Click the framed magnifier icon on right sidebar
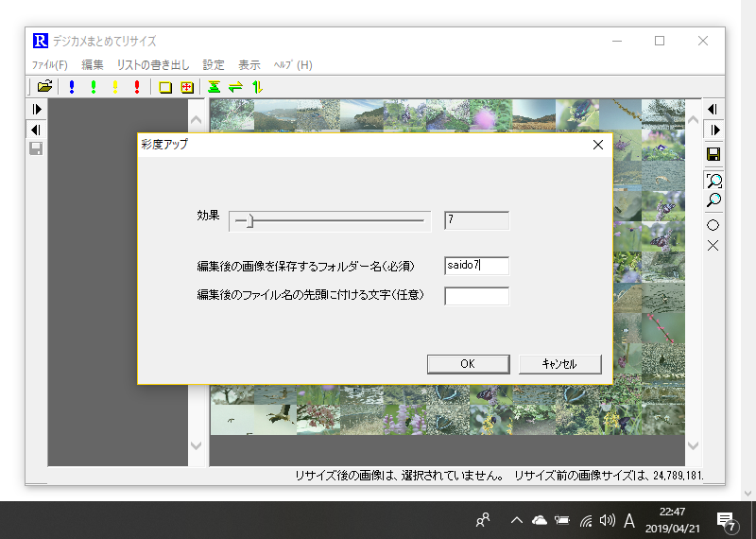Viewport: 756px width, 539px height. (x=713, y=181)
